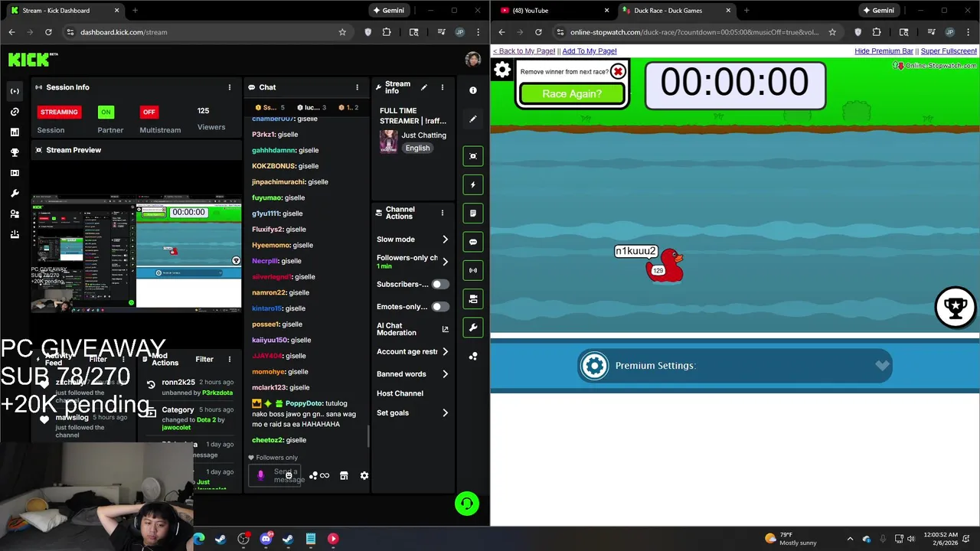Open AI Chat Moderation external link
The image size is (980, 551).
click(445, 329)
